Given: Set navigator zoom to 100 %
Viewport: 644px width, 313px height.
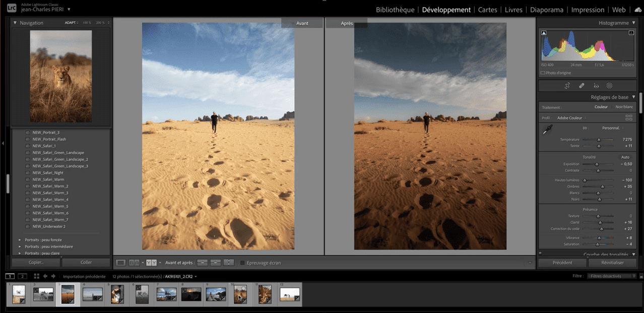Looking at the screenshot, I should point(87,23).
